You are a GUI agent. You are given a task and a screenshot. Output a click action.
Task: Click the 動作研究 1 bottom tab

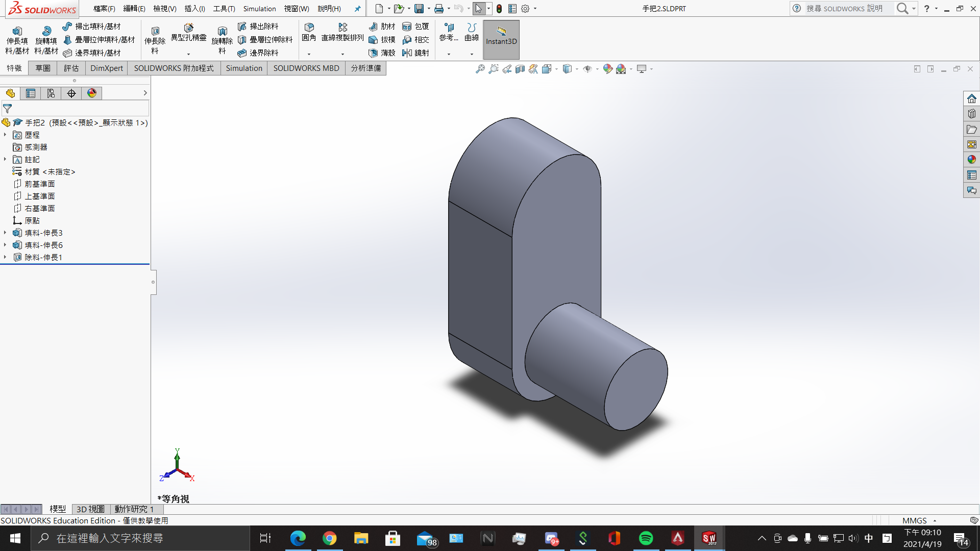(134, 509)
